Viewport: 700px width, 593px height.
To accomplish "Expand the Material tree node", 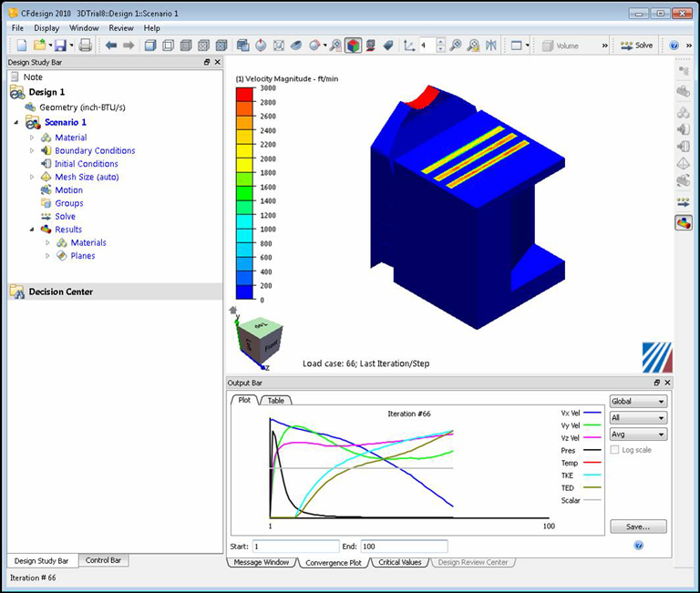I will click(32, 138).
